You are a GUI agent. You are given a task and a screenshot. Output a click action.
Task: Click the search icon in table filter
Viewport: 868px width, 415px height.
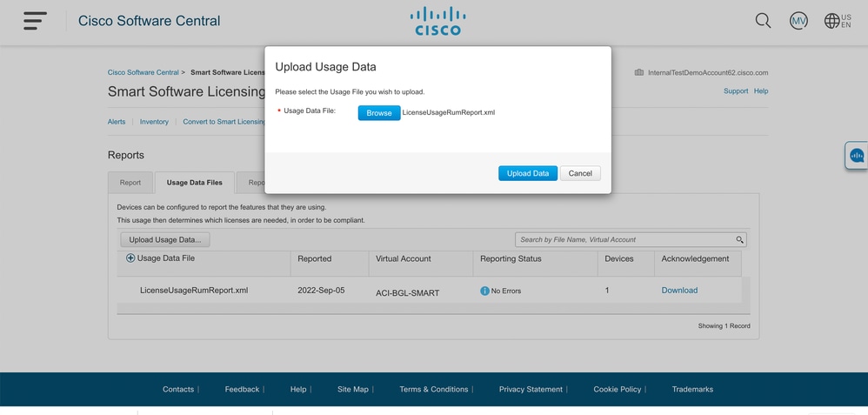(739, 240)
